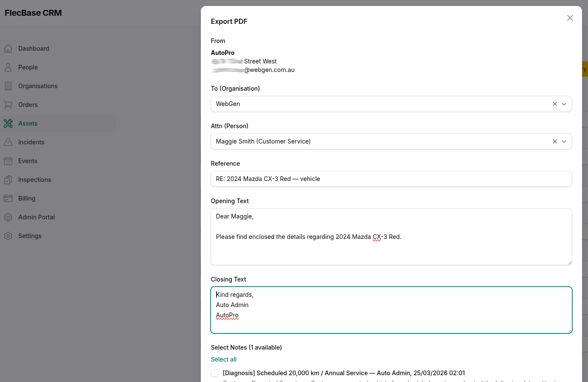588x382 pixels.
Task: Select the Assets crossed-tools icon
Action: pyautogui.click(x=8, y=124)
